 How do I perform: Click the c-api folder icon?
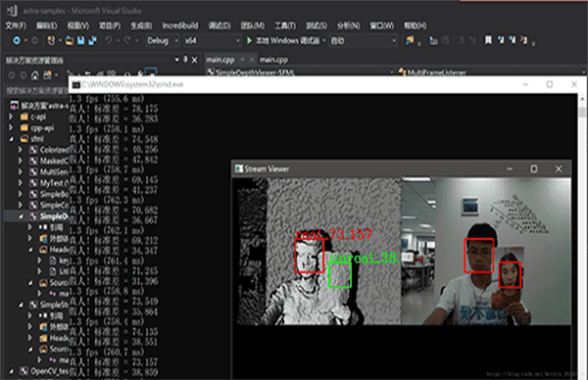[24, 117]
